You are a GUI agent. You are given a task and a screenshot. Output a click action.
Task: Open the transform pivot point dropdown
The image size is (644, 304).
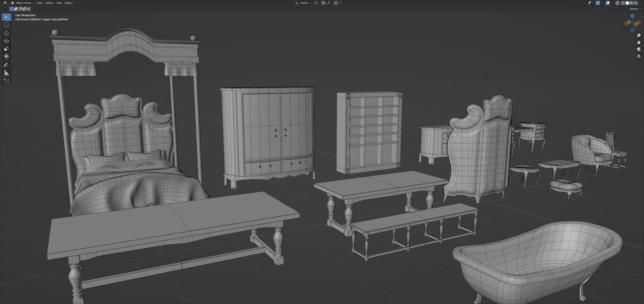click(316, 3)
